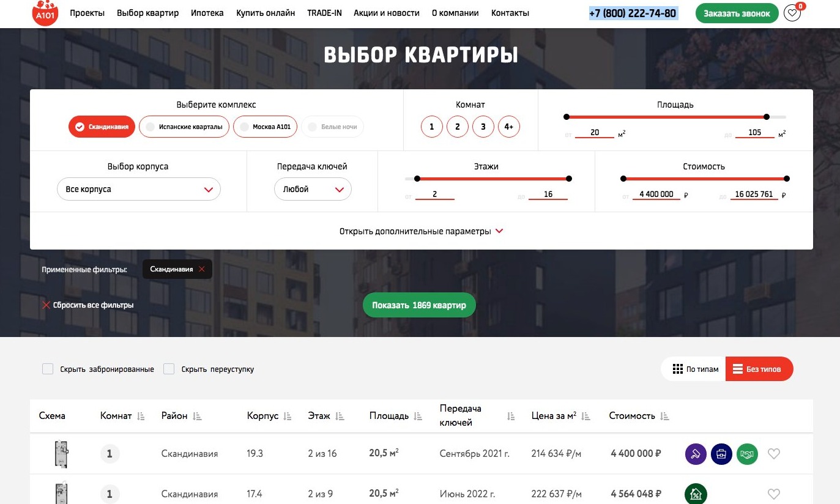Expand Открыть дополнительные параметры

[422, 231]
